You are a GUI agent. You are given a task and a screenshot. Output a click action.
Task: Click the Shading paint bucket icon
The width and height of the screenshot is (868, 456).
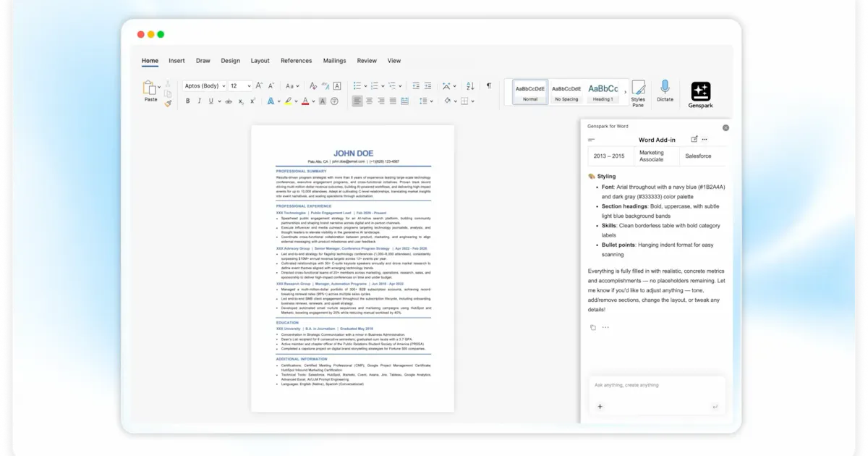(x=448, y=101)
